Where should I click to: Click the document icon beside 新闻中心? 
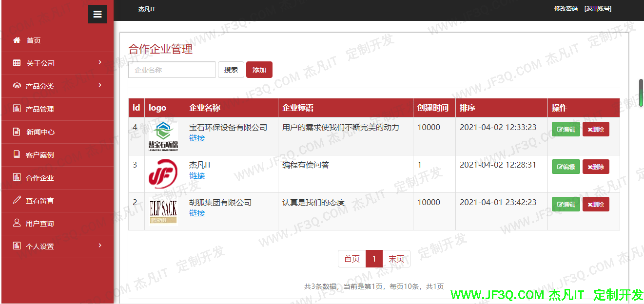coord(17,132)
